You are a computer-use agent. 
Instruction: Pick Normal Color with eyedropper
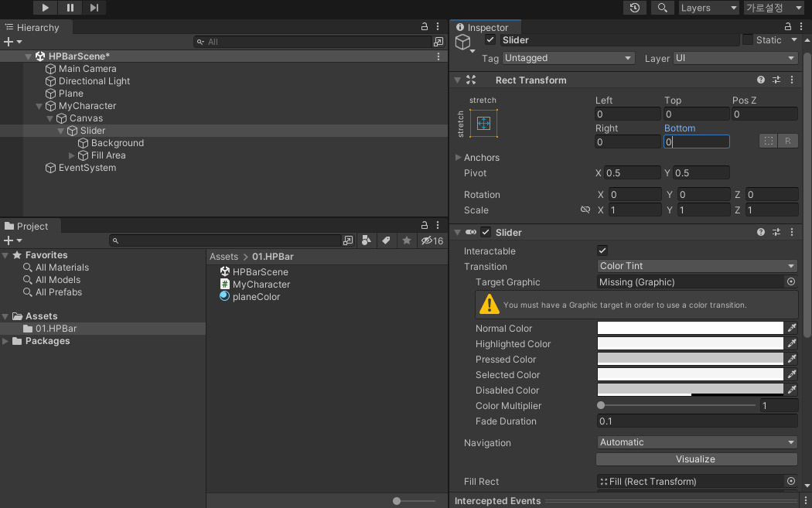pyautogui.click(x=792, y=328)
